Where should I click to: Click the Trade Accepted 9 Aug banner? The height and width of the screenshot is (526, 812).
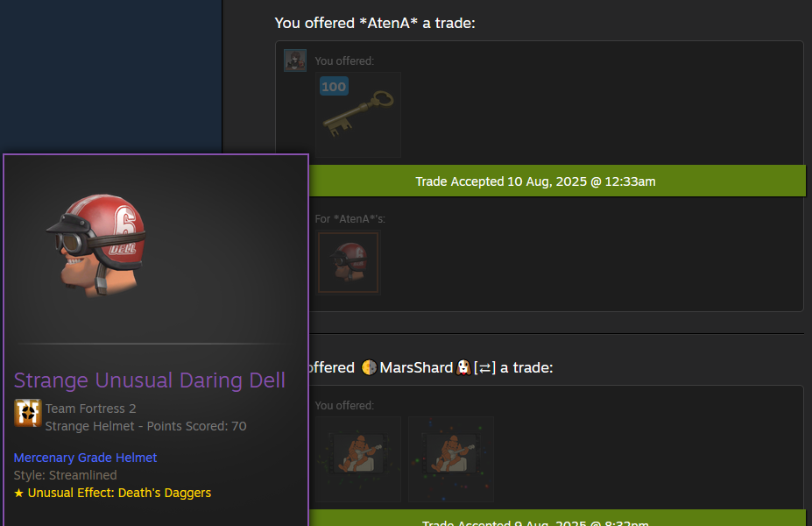point(557,518)
